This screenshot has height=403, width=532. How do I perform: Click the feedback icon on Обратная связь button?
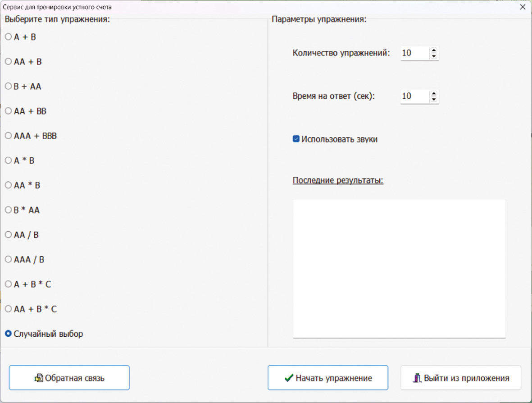click(x=39, y=378)
